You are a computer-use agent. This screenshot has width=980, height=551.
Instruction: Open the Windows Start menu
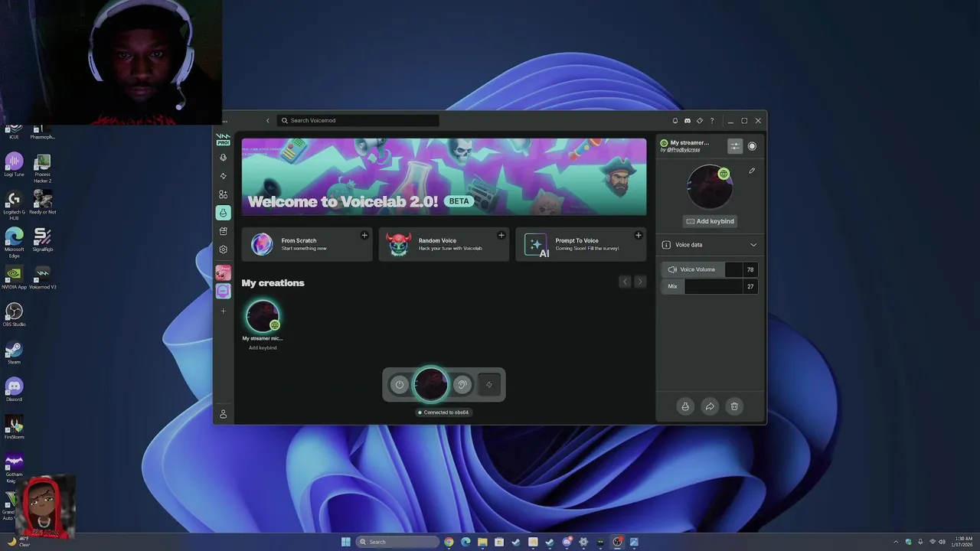tap(346, 542)
